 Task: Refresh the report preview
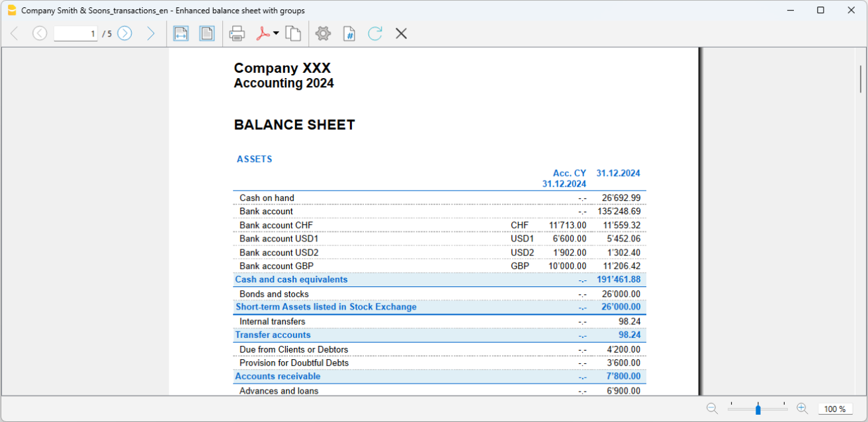(x=375, y=33)
